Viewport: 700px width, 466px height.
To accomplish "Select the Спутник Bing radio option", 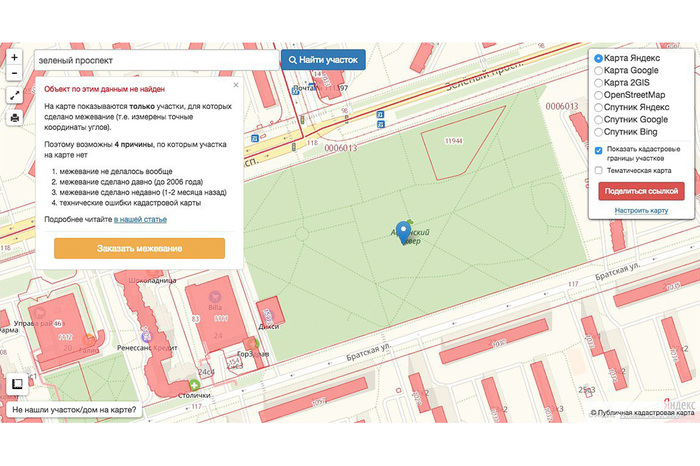I will click(x=598, y=131).
